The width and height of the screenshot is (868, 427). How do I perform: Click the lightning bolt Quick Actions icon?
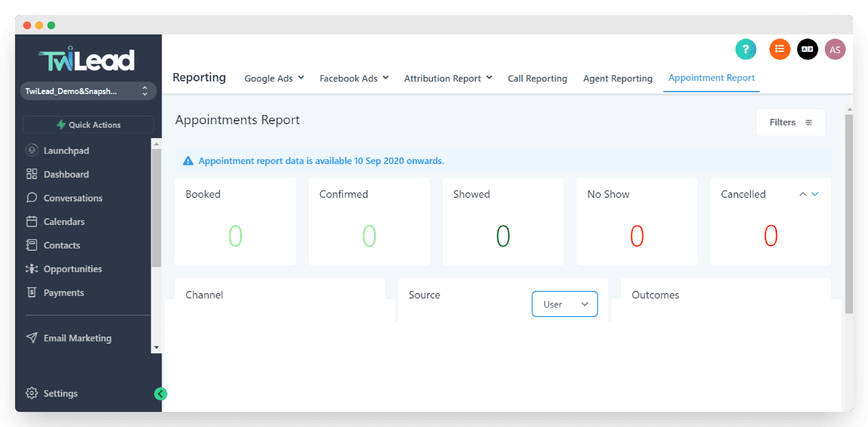[x=61, y=125]
